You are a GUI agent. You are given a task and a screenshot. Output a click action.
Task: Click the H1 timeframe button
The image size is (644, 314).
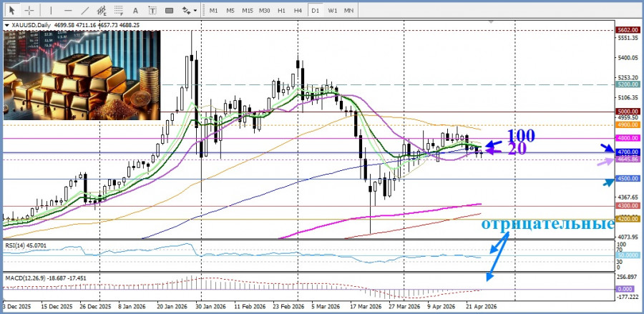tap(282, 11)
